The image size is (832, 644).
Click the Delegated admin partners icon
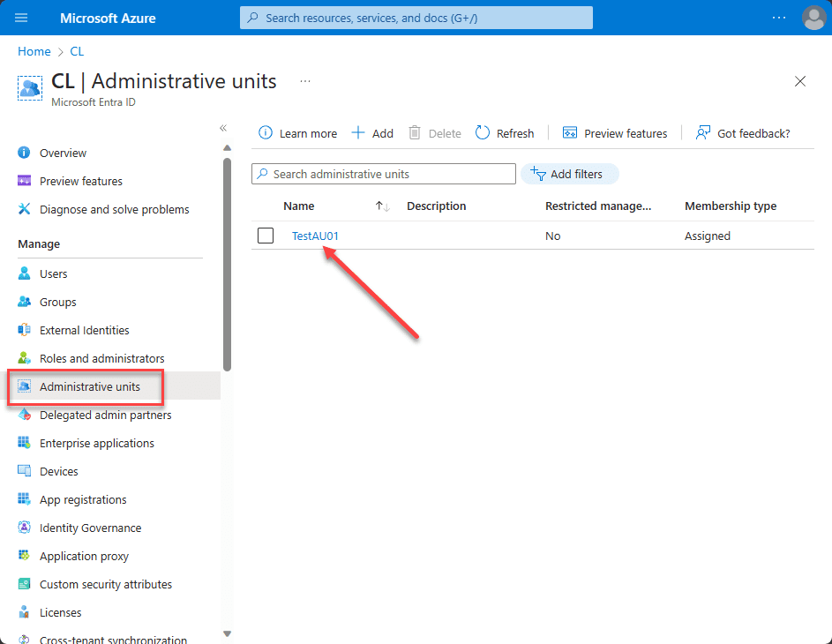coord(24,415)
